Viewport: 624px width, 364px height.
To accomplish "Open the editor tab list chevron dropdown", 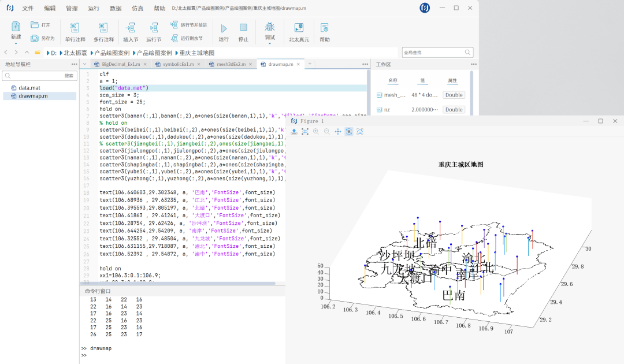I will tap(84, 64).
